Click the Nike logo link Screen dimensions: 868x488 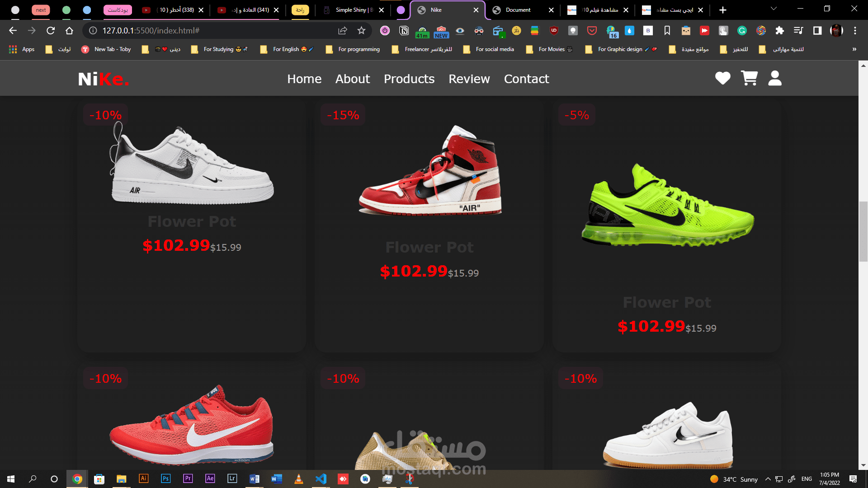coord(103,79)
